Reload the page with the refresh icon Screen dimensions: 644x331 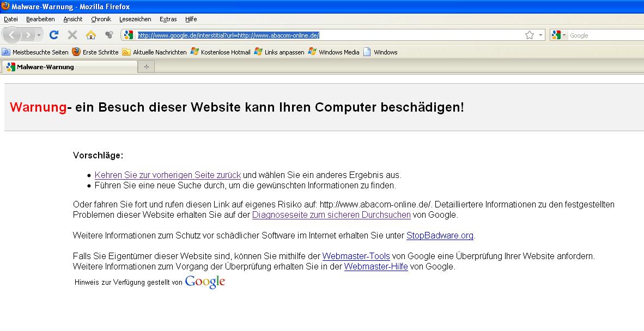coord(54,35)
